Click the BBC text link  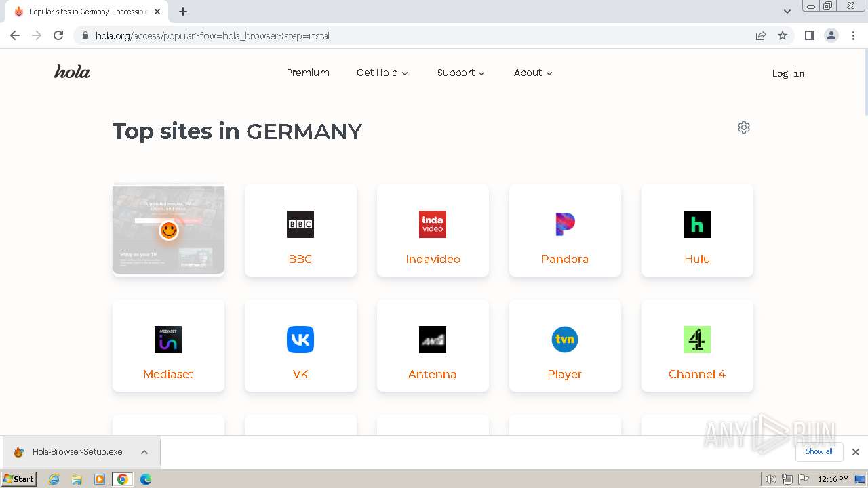pyautogui.click(x=300, y=259)
